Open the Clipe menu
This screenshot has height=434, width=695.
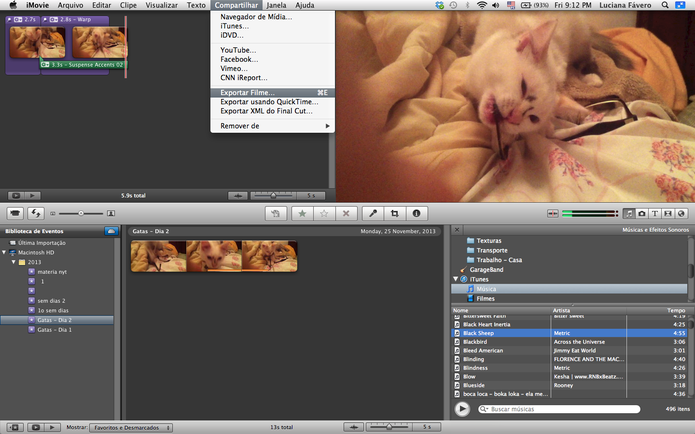tap(128, 5)
